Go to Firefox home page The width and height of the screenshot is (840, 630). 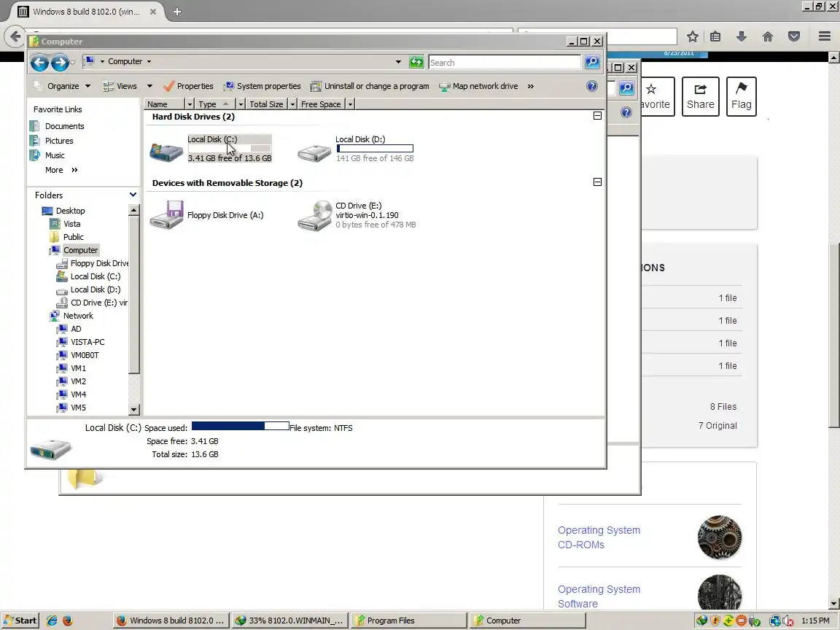tap(768, 36)
